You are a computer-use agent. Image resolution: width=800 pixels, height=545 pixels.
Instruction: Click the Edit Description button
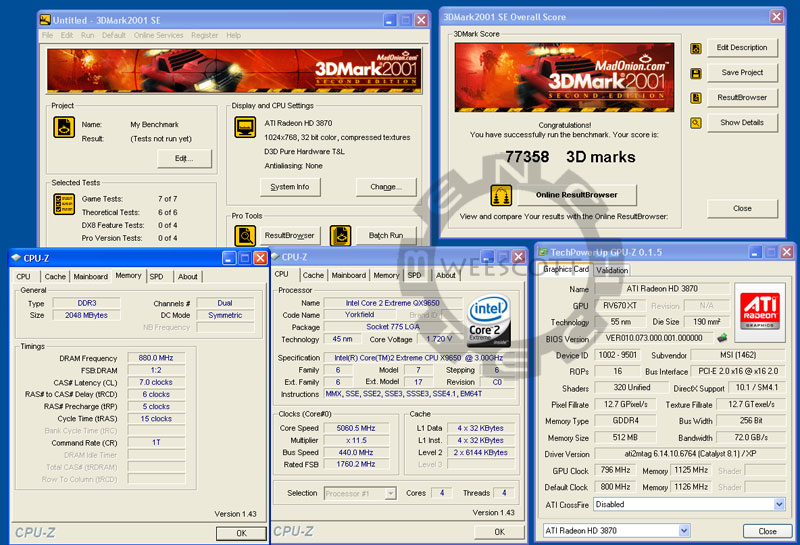tap(742, 47)
